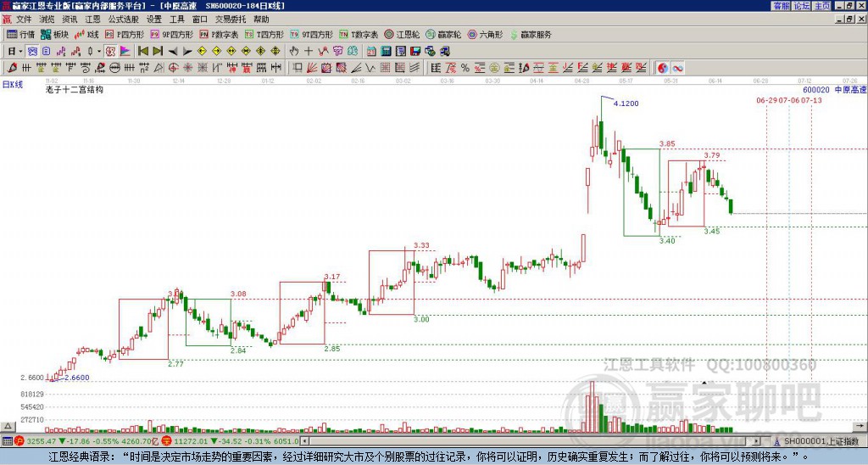Open the P数字表 table

219,34
